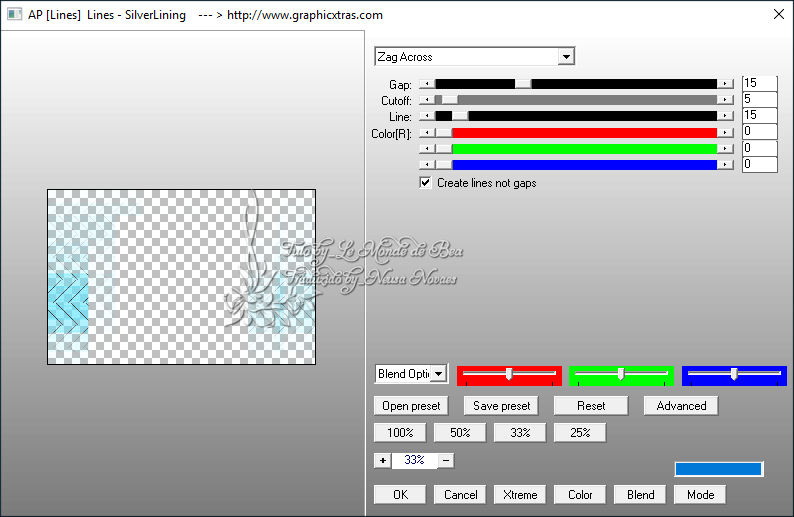794x517 pixels.
Task: Click the Cutoff slider track
Action: (x=576, y=100)
